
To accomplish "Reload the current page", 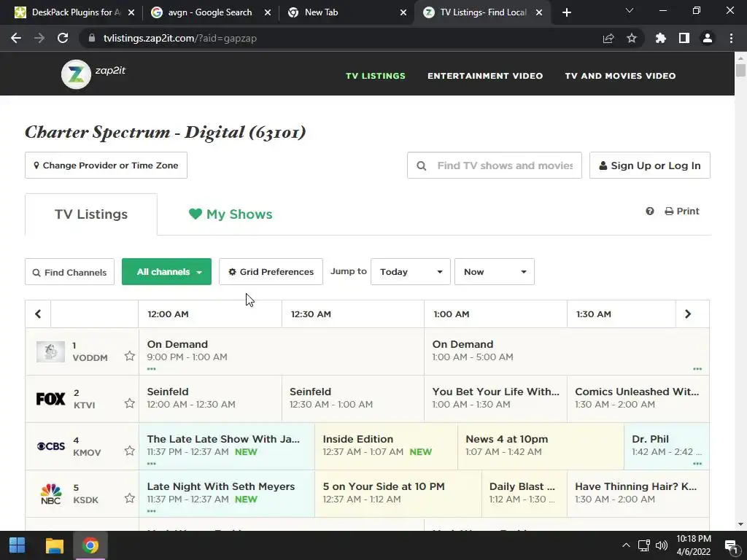I will [x=63, y=38].
